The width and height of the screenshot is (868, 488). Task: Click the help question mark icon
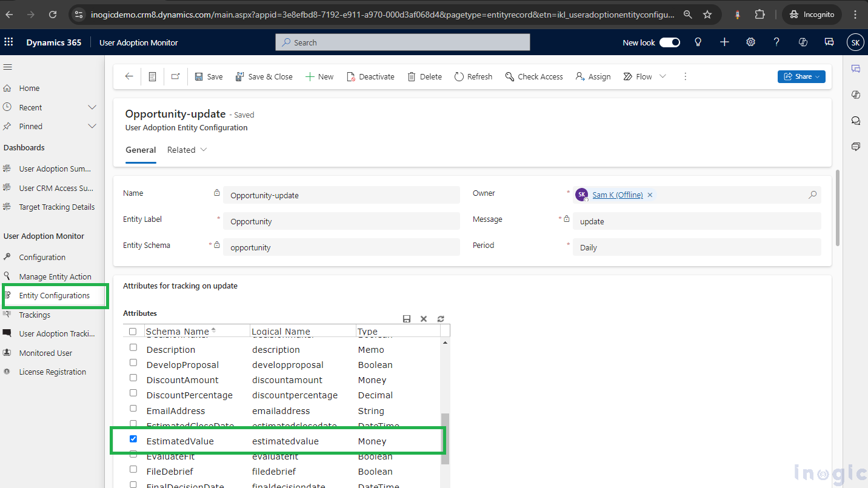tap(776, 42)
